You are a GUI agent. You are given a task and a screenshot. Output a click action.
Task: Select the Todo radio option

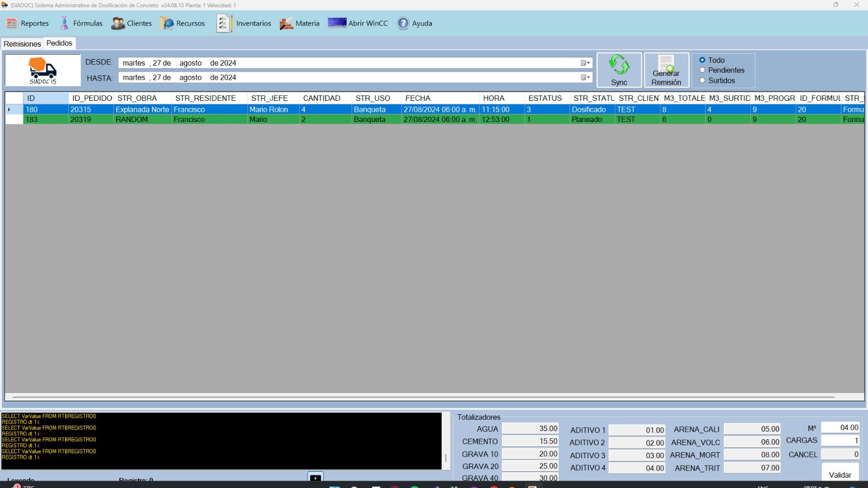click(x=703, y=60)
